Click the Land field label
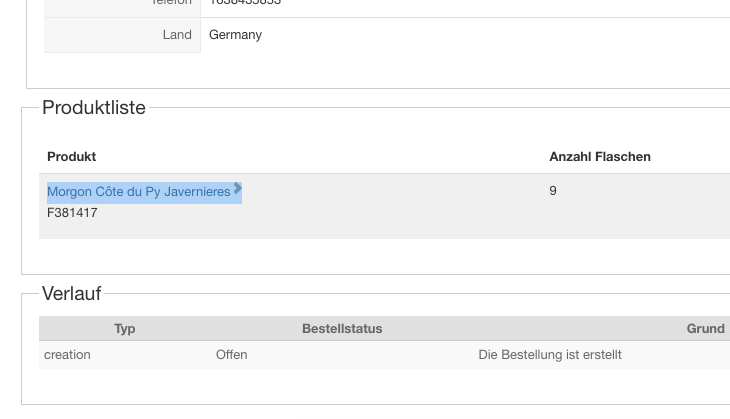 pyautogui.click(x=177, y=35)
